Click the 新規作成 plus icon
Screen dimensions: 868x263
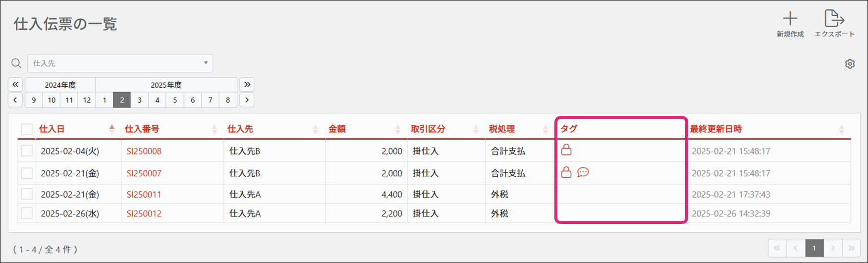790,19
